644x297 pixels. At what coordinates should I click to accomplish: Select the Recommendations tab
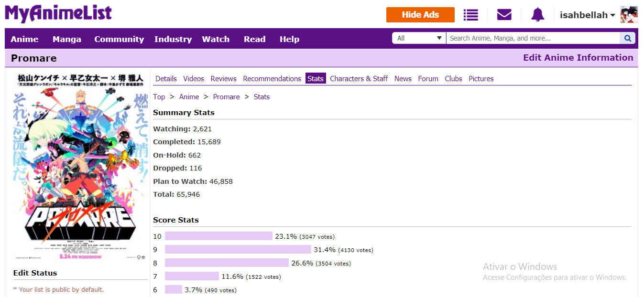tap(272, 79)
